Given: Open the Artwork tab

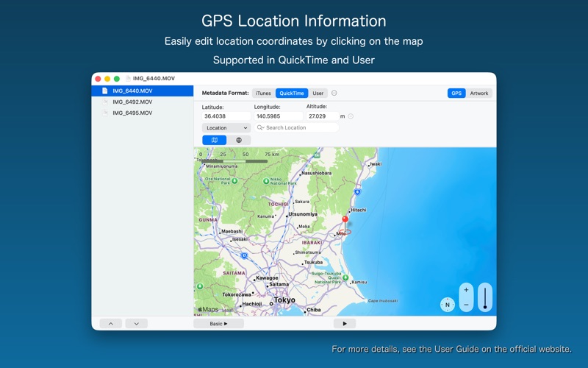Looking at the screenshot, I should [x=479, y=93].
